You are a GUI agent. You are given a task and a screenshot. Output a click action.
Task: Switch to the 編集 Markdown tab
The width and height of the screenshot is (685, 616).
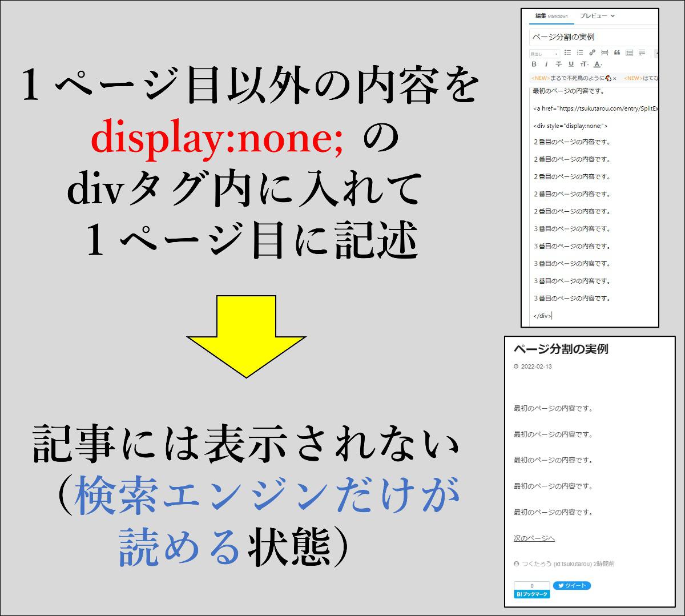click(551, 16)
